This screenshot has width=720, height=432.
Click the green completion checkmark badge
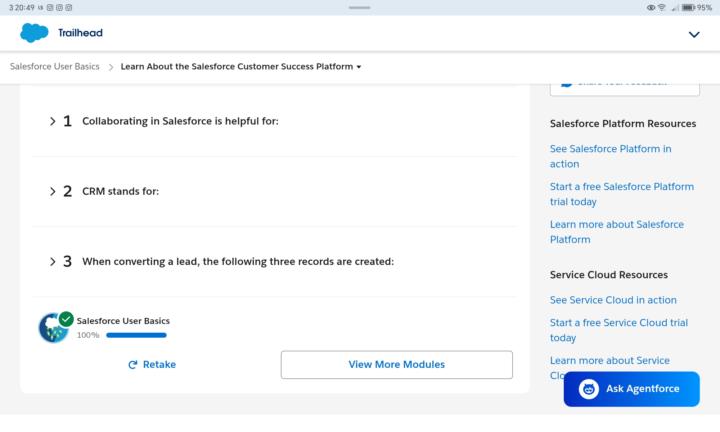tap(66, 319)
